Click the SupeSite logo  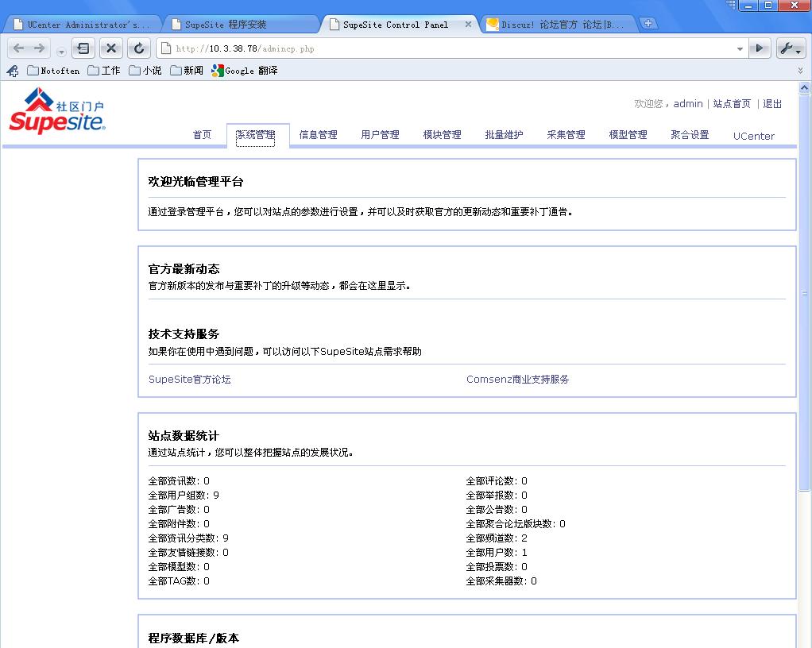57,112
